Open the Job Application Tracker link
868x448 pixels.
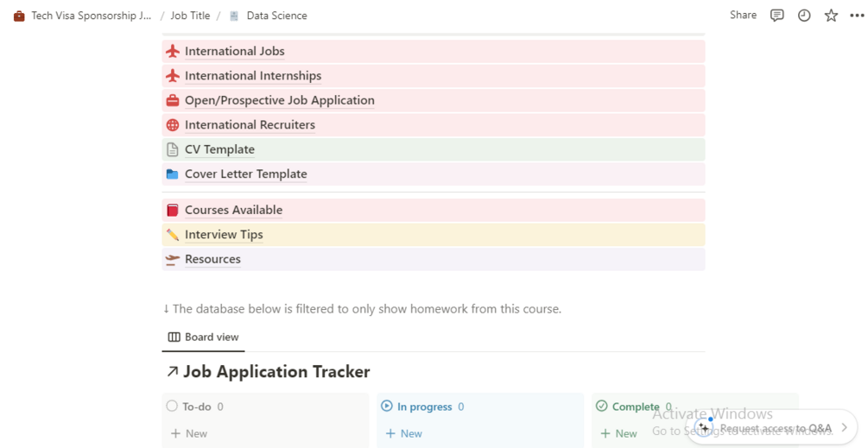276,372
